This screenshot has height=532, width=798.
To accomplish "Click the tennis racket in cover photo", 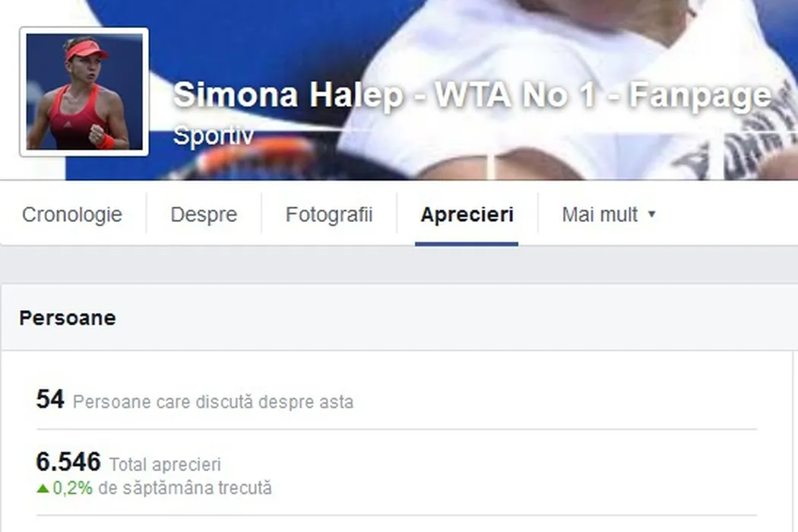I will (255, 158).
